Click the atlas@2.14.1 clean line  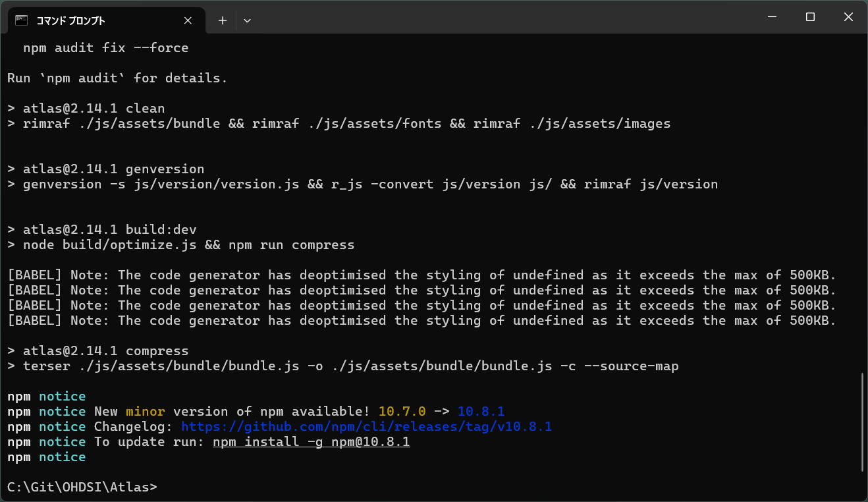tap(86, 109)
